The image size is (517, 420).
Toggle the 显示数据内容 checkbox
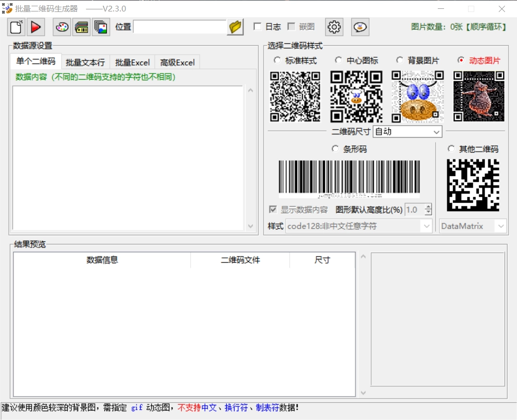[x=273, y=209]
